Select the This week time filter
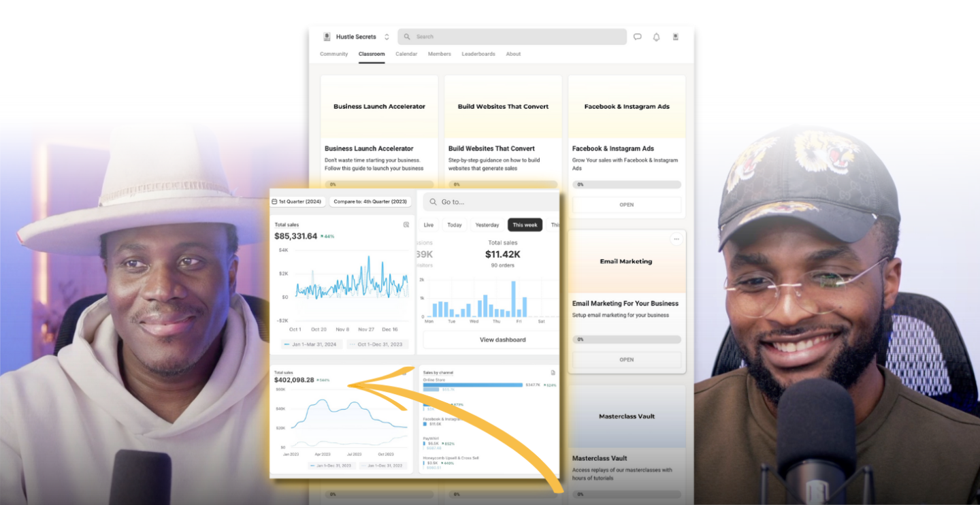980x505 pixels. click(525, 225)
